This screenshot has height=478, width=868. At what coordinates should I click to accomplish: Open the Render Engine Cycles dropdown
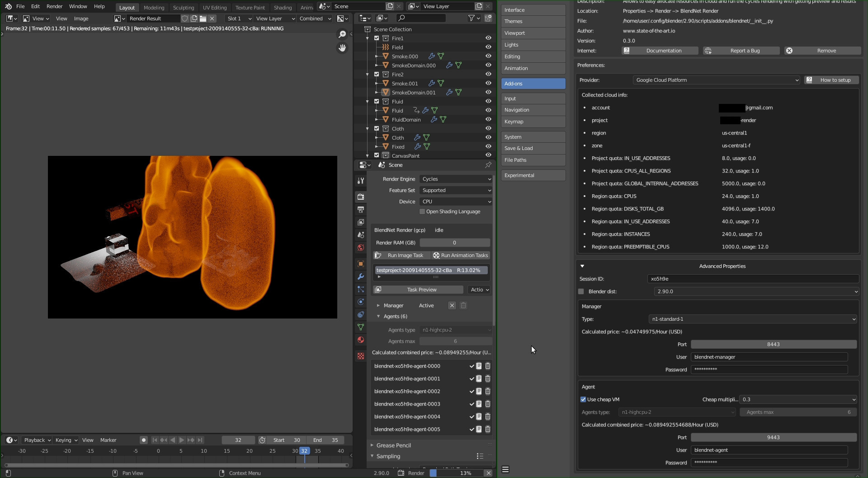(x=456, y=179)
